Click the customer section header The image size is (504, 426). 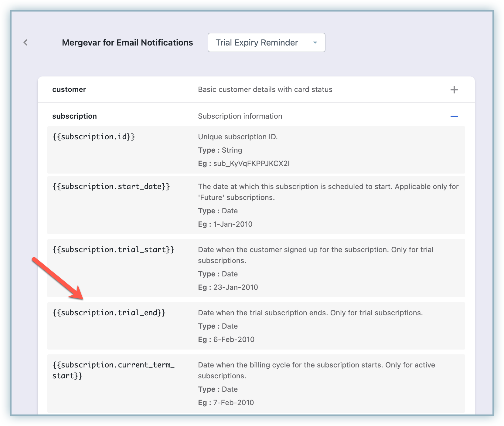point(69,90)
